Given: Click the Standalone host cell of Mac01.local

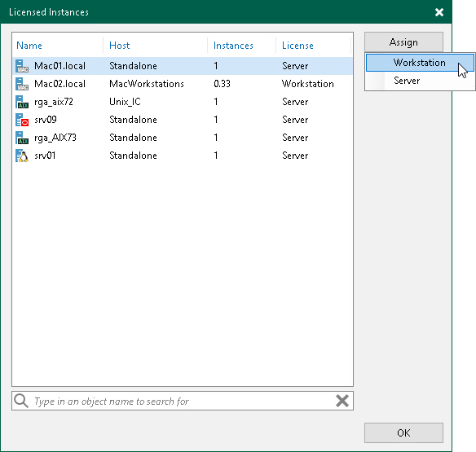Looking at the screenshot, I should click(x=133, y=66).
